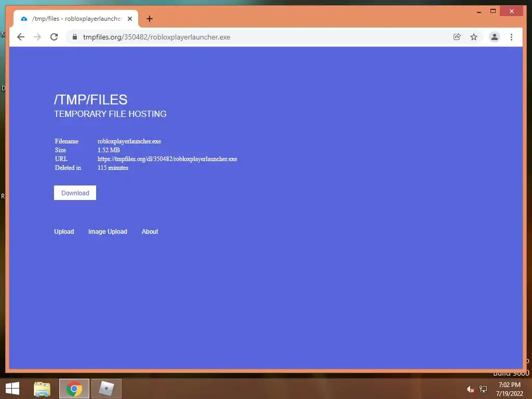Image resolution: width=532 pixels, height=399 pixels.
Task: Open the Chrome profile menu
Action: click(495, 37)
